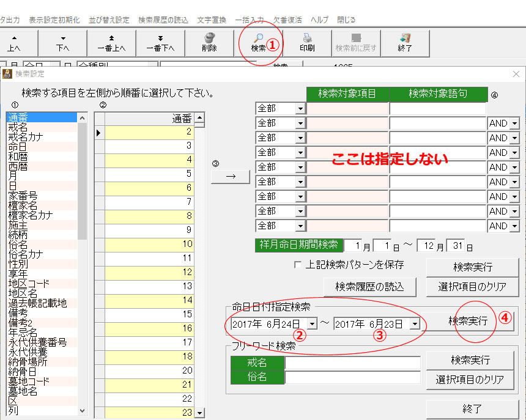The width and height of the screenshot is (526, 420).
Task: Click the 削除 trash can icon
Action: click(210, 37)
